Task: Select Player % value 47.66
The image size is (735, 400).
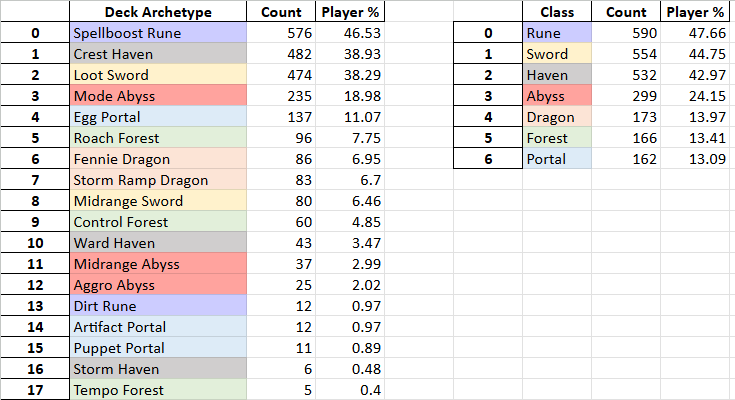Action: click(x=695, y=33)
